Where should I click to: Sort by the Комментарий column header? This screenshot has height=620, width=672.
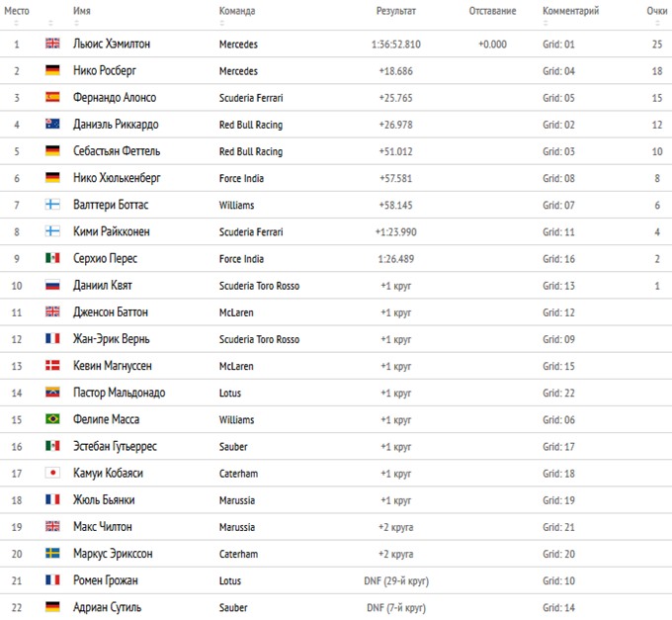(x=570, y=11)
